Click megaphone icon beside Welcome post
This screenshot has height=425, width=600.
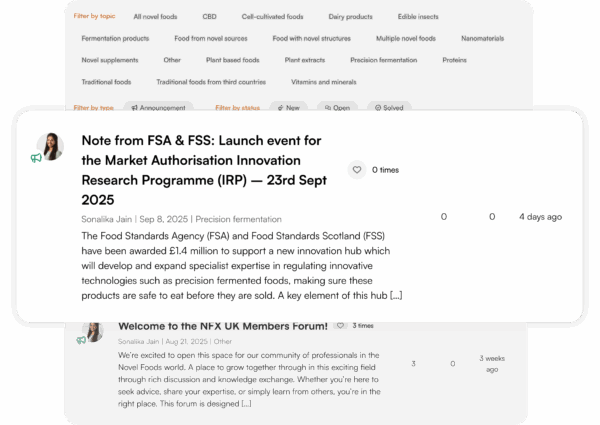[x=82, y=340]
